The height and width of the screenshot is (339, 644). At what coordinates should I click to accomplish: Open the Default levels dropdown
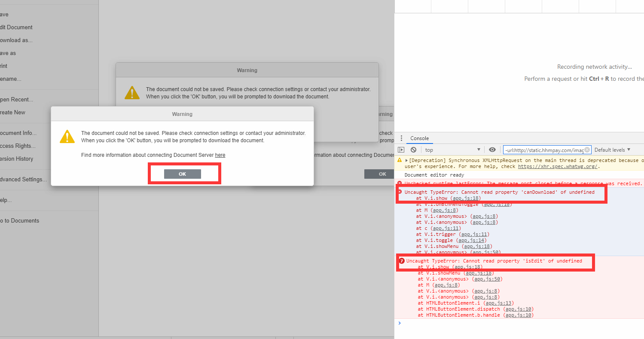(612, 150)
